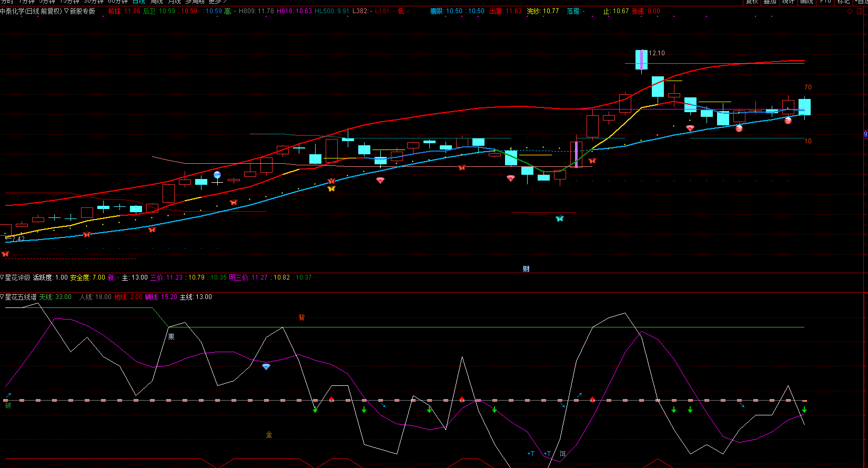Screen dimensions: 868x468
Task: Click the first +T marker near 饵
Action: (531, 453)
